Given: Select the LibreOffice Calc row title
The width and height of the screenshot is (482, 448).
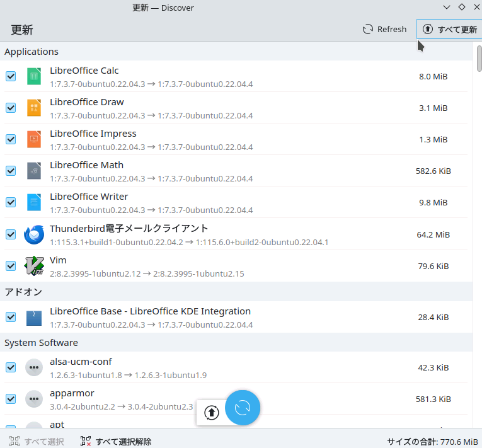Looking at the screenshot, I should (84, 71).
